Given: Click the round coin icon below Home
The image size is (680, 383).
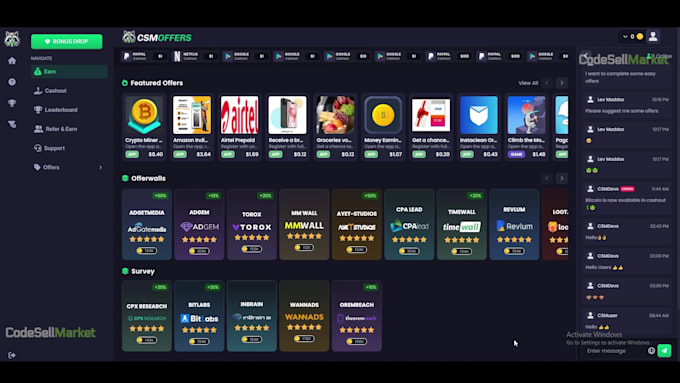Looking at the screenshot, I should coord(12,82).
